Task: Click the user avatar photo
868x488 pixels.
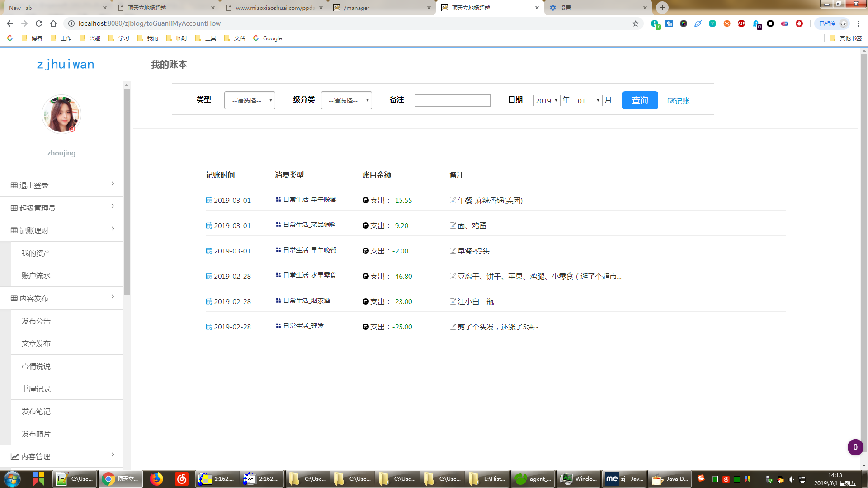Action: [61, 114]
